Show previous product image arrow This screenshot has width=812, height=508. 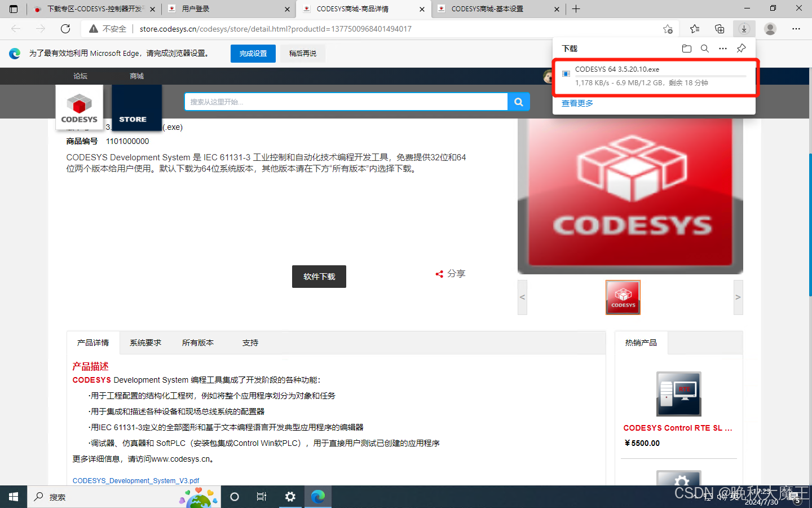coord(522,297)
